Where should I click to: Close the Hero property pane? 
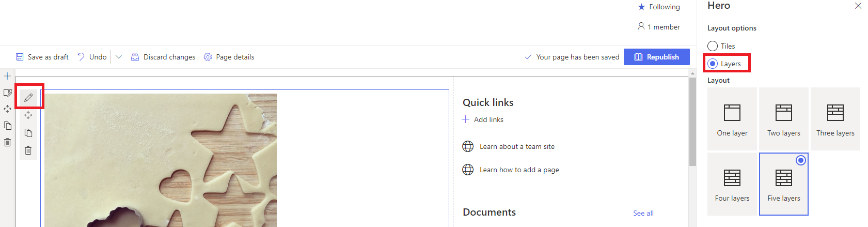[858, 6]
